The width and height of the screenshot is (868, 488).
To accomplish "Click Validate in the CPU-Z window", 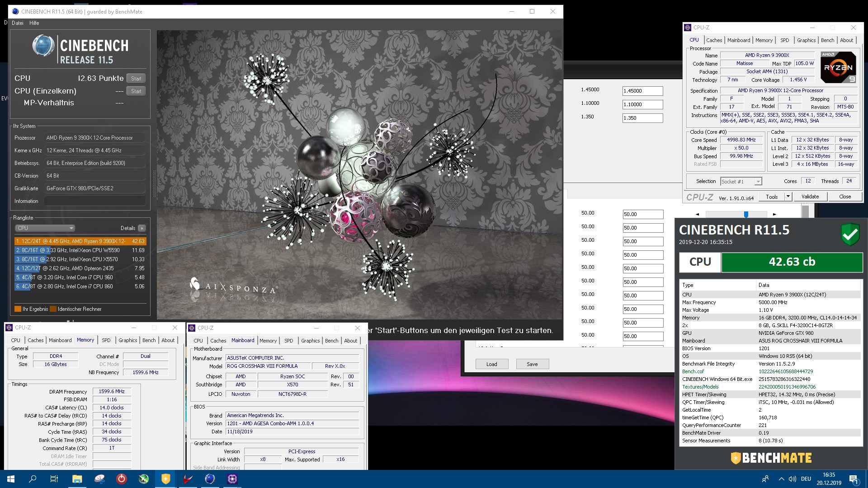I will (x=810, y=197).
